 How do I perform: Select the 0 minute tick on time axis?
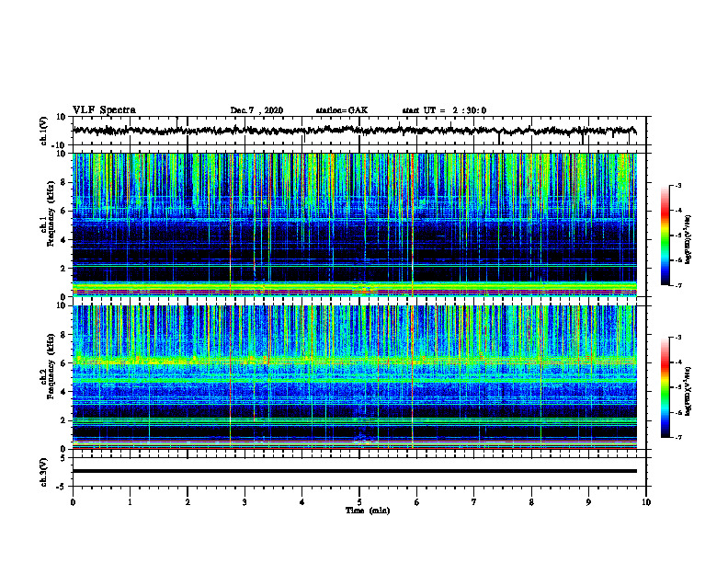(73, 502)
